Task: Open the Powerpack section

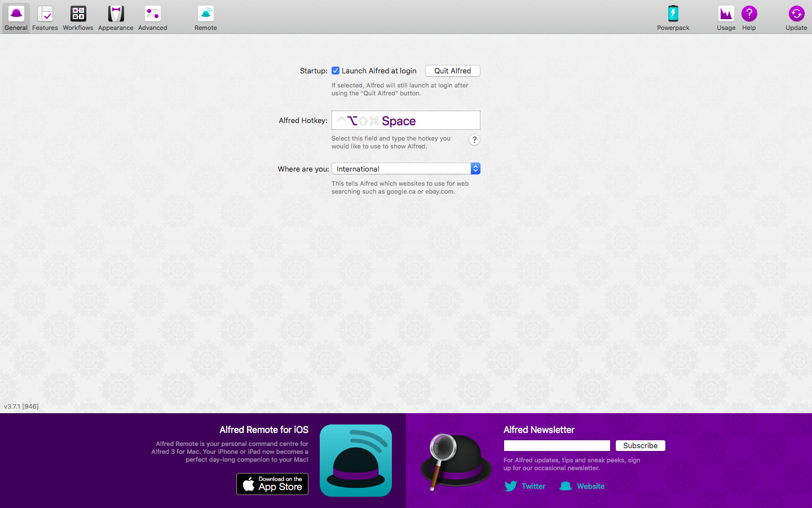Action: click(x=673, y=17)
